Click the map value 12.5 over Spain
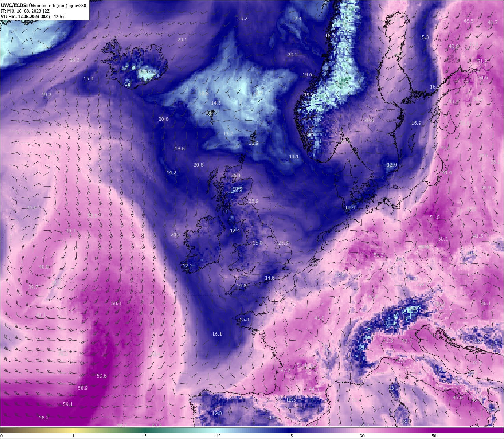Image resolution: width=504 pixels, height=439 pixels. pyautogui.click(x=291, y=400)
